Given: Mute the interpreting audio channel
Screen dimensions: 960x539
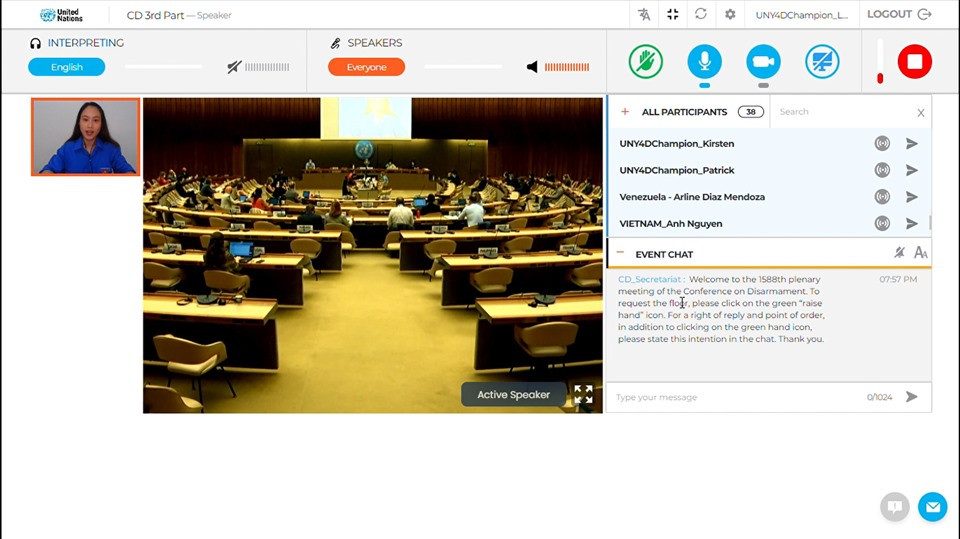Looking at the screenshot, I should tap(234, 67).
